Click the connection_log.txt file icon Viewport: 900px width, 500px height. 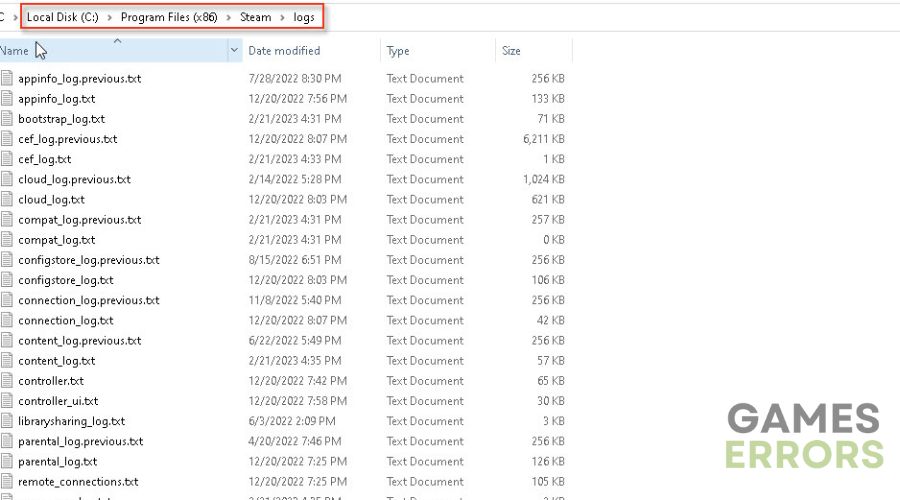(6, 320)
